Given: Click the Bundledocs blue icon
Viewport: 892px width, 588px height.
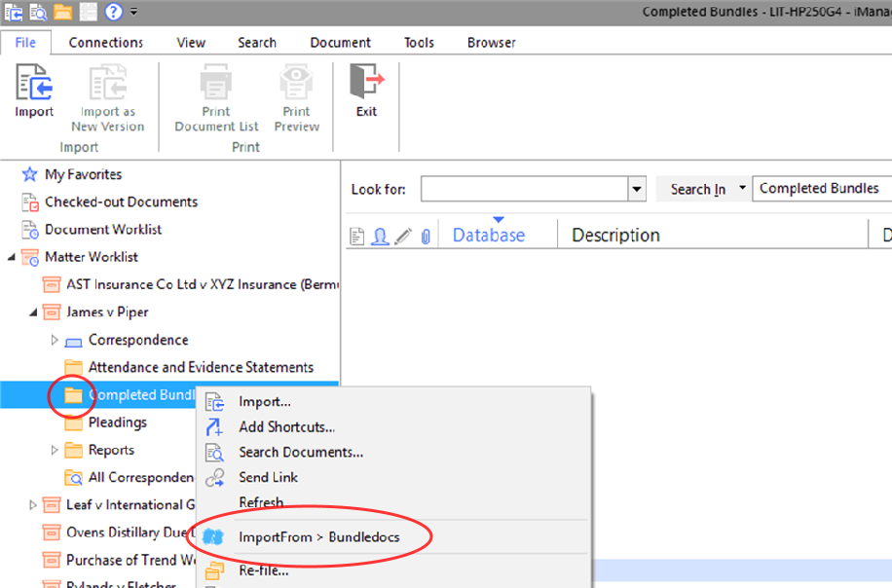Looking at the screenshot, I should click(213, 536).
